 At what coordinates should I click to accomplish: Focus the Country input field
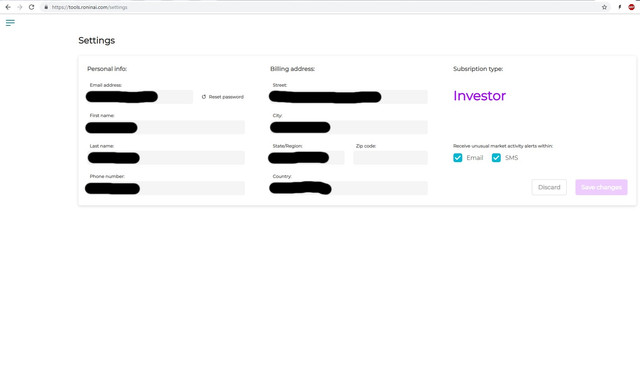click(348, 188)
